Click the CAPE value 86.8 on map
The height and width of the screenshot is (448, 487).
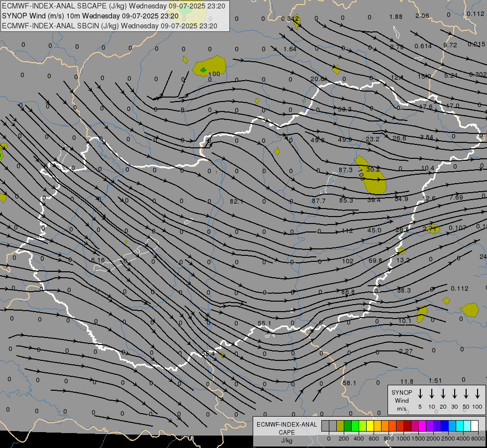tap(348, 292)
